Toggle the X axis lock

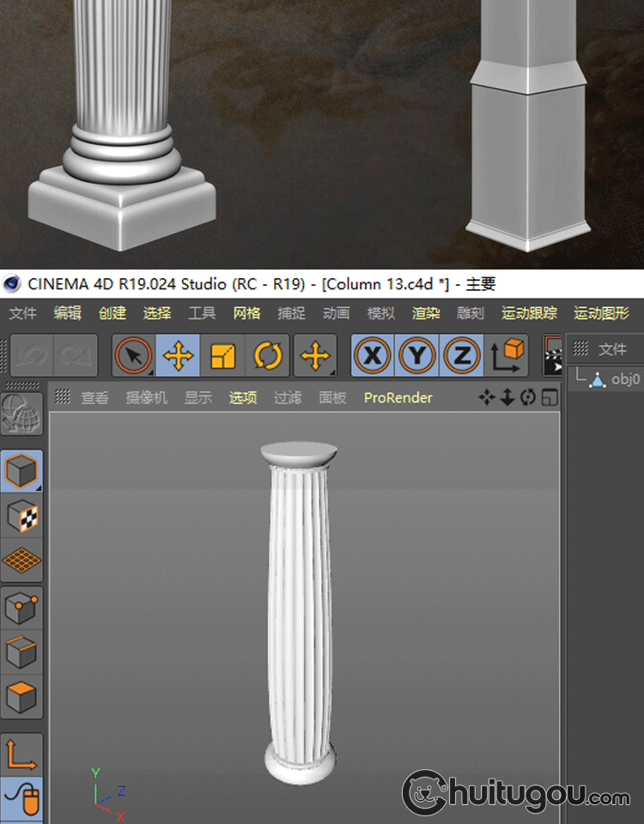[x=372, y=355]
